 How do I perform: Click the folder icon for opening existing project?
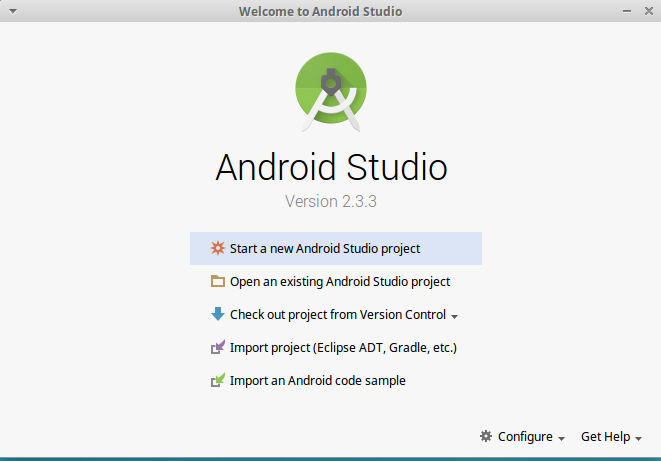(x=218, y=281)
